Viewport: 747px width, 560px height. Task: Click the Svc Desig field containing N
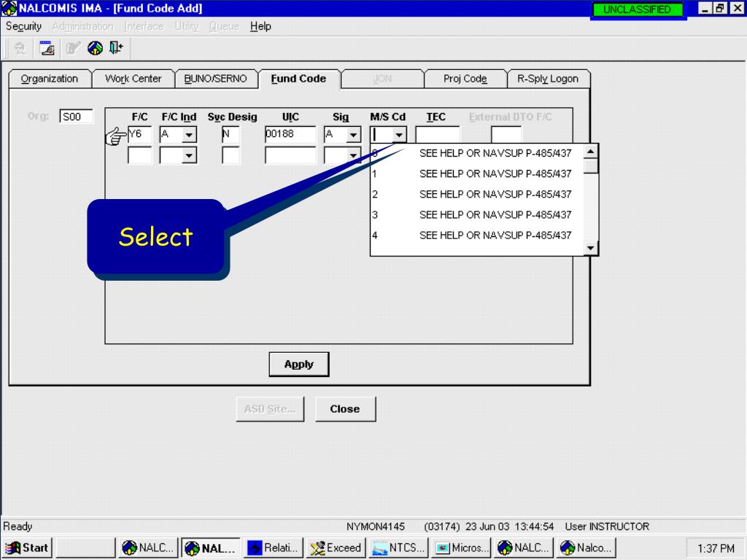(x=231, y=134)
